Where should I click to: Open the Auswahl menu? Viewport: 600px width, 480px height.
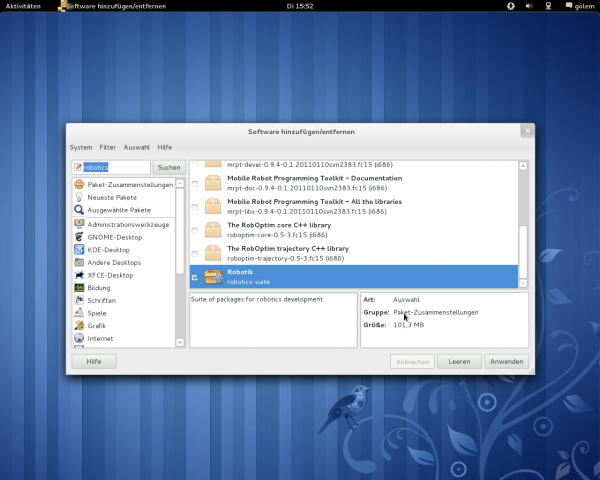(x=136, y=147)
